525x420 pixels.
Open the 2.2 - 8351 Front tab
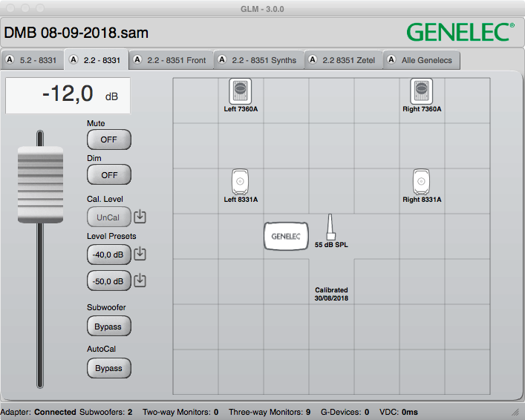coord(171,60)
